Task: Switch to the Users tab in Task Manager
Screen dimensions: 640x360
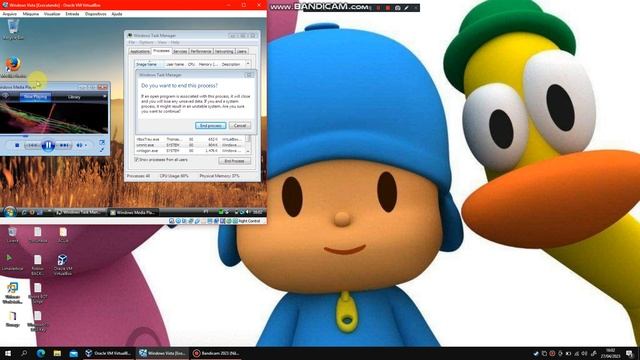Action: [242, 51]
